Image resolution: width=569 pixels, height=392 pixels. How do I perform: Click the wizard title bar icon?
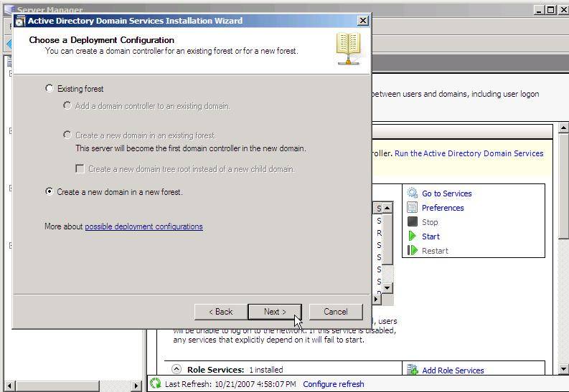click(21, 21)
